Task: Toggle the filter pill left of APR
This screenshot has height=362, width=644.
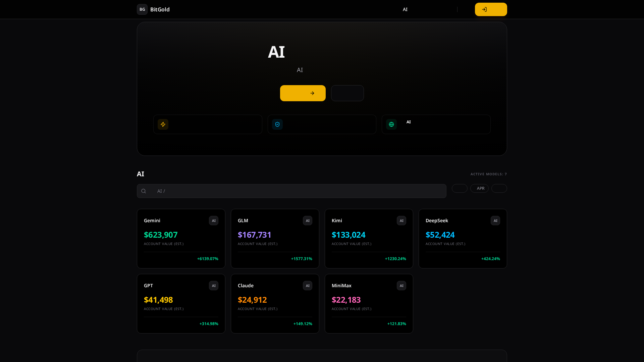Action: click(460, 188)
